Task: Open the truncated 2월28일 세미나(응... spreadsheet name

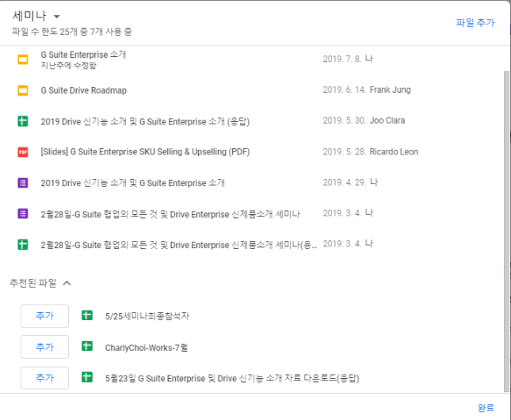Action: tap(179, 245)
